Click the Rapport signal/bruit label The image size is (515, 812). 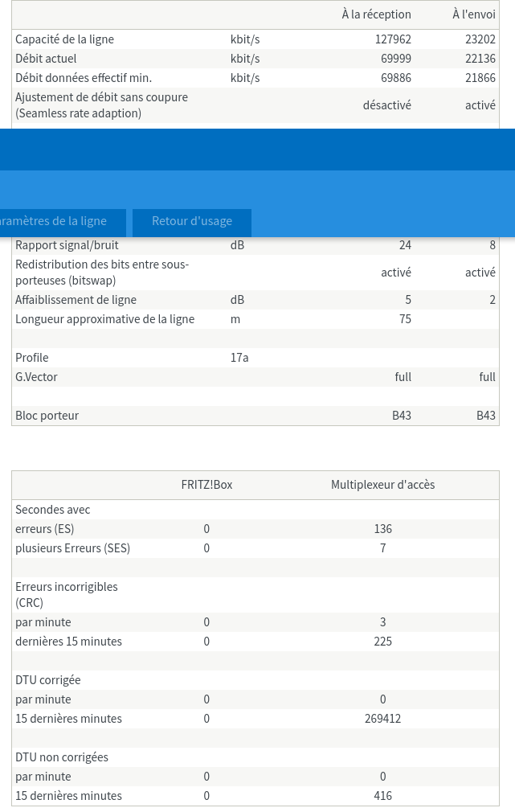tap(67, 245)
